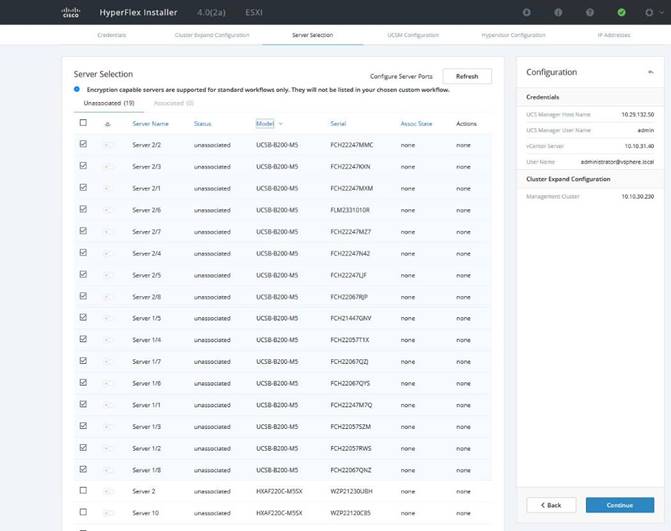Click the Server 2/5 name cell
Viewport: 671px width, 531px height.
146,275
